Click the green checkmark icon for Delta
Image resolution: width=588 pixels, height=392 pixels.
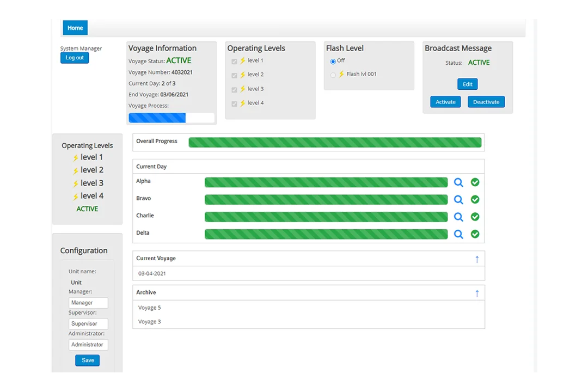click(475, 234)
